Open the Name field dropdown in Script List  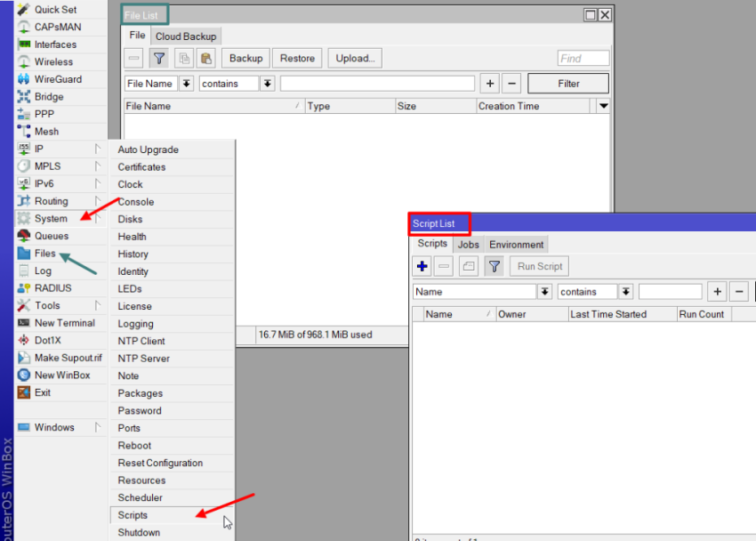(x=544, y=292)
